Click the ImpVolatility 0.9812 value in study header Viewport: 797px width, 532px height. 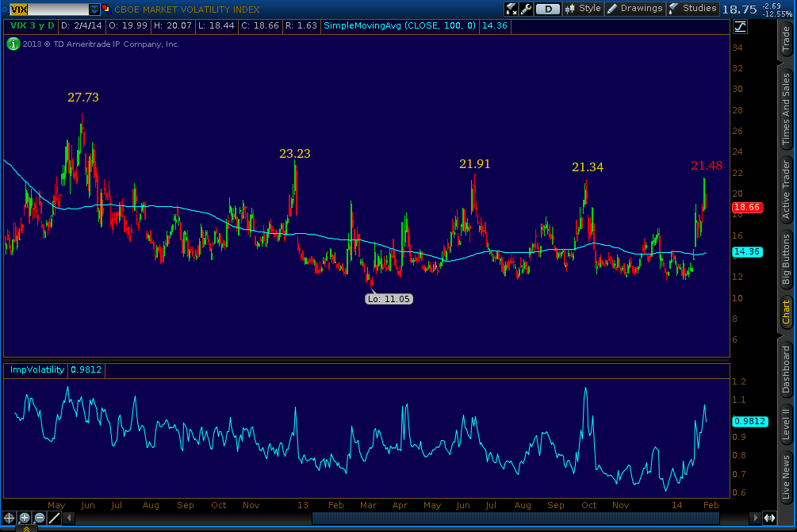point(86,369)
